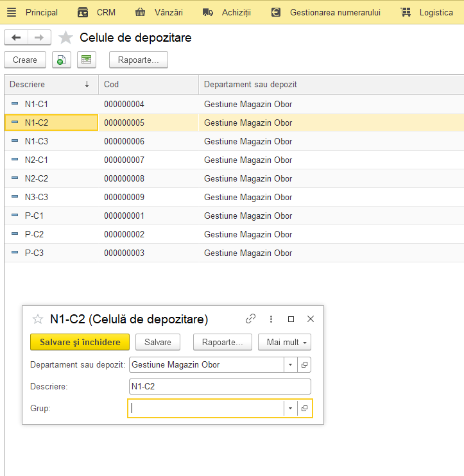Click Salvare și închidere button

pyautogui.click(x=80, y=342)
